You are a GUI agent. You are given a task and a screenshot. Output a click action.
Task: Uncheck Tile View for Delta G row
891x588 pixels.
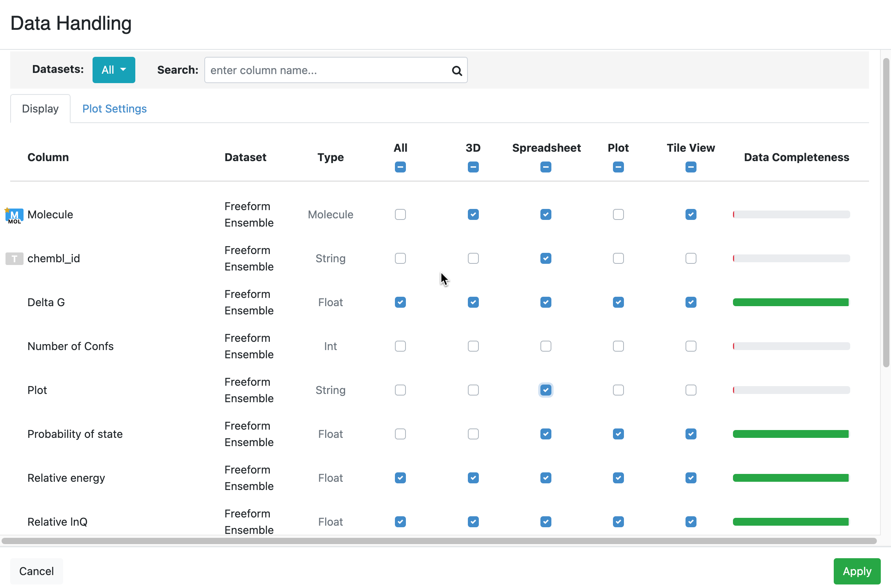(691, 302)
